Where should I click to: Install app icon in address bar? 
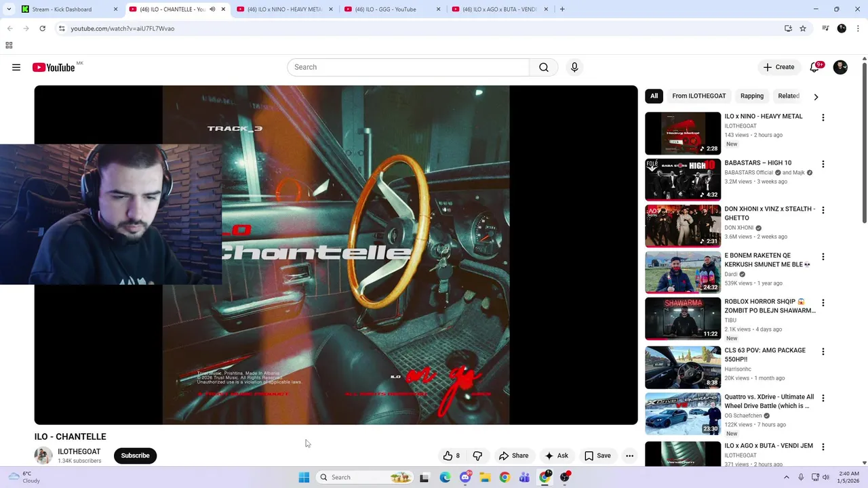[x=788, y=28]
